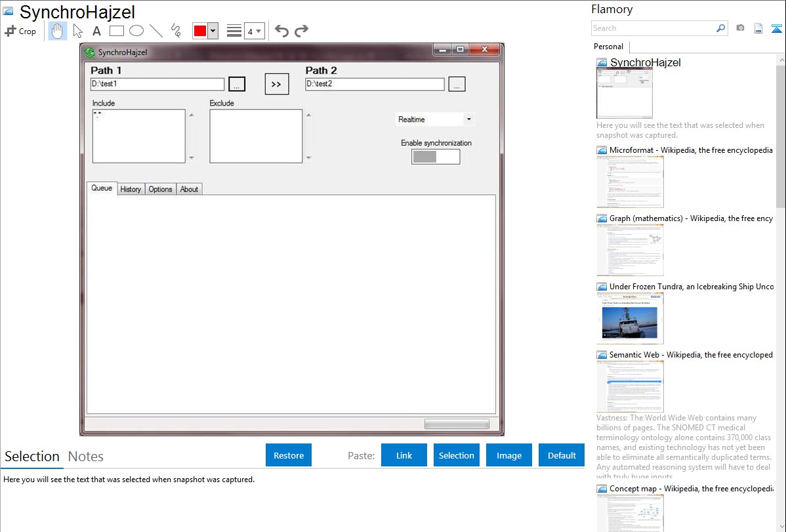Select the arrow pointer tool
This screenshot has width=786, height=532.
pos(77,31)
